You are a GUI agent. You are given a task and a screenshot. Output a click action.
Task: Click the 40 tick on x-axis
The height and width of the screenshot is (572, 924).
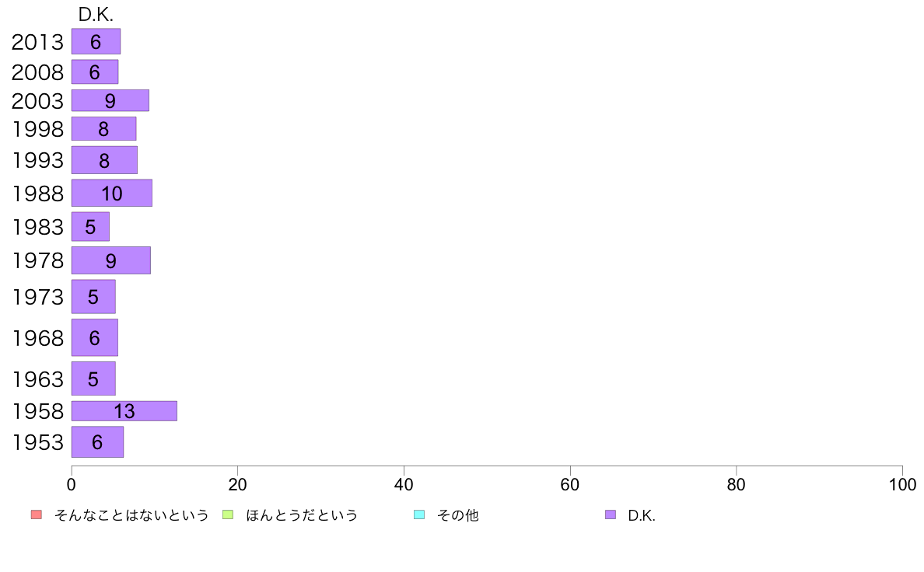pos(404,485)
